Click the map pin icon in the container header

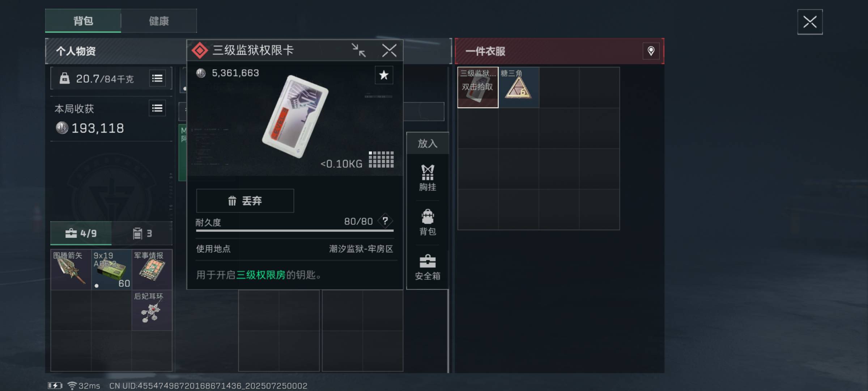pos(651,51)
